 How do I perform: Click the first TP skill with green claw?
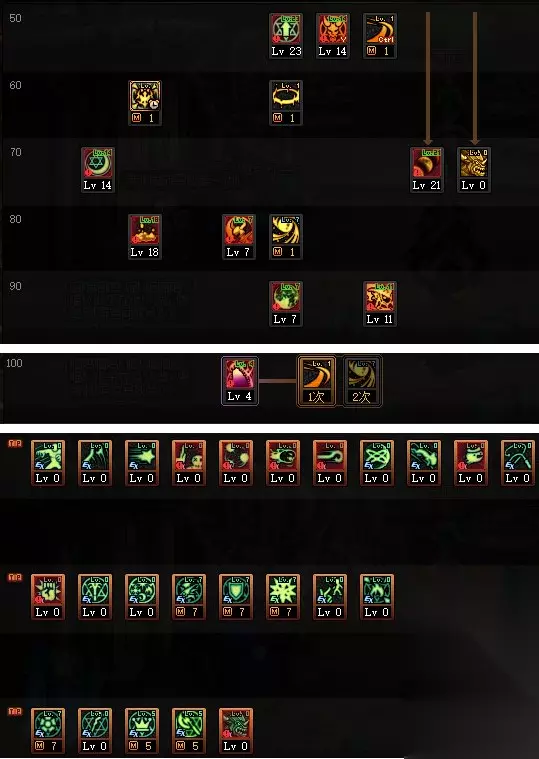tap(47, 463)
